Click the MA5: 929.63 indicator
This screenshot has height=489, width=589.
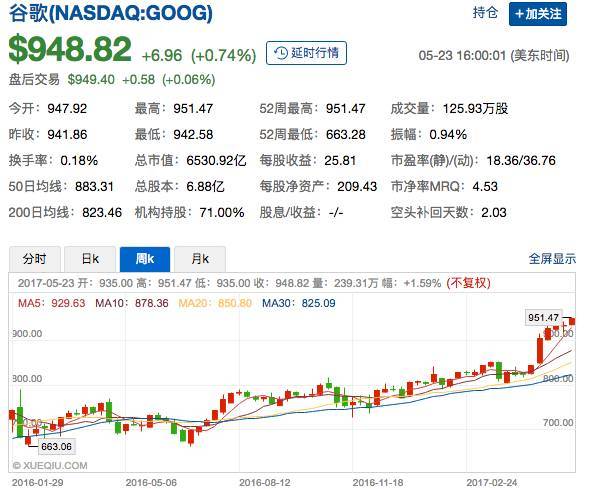tap(52, 303)
